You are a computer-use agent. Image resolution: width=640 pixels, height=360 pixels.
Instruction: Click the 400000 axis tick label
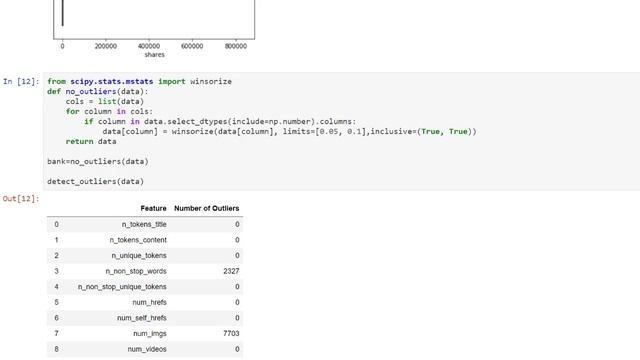[149, 46]
